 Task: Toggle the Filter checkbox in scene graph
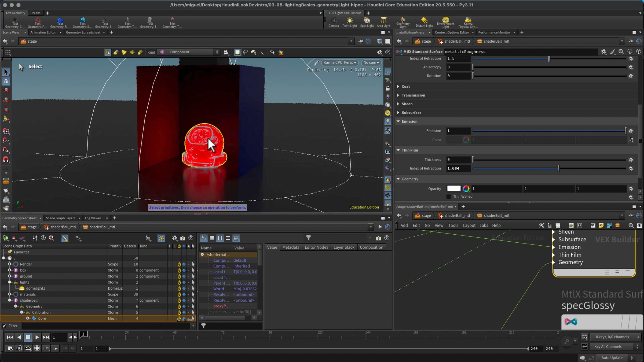coord(4,326)
